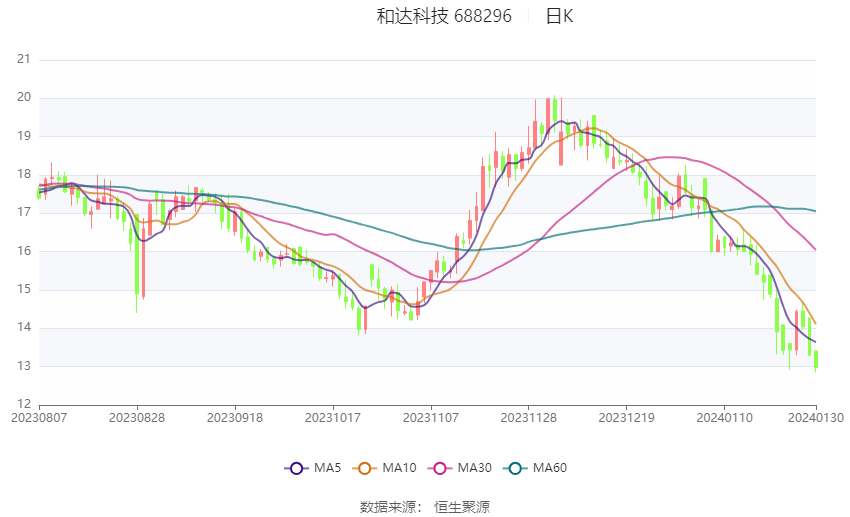The height and width of the screenshot is (517, 850).
Task: Click the 18 price axis label
Action: pyautogui.click(x=24, y=175)
